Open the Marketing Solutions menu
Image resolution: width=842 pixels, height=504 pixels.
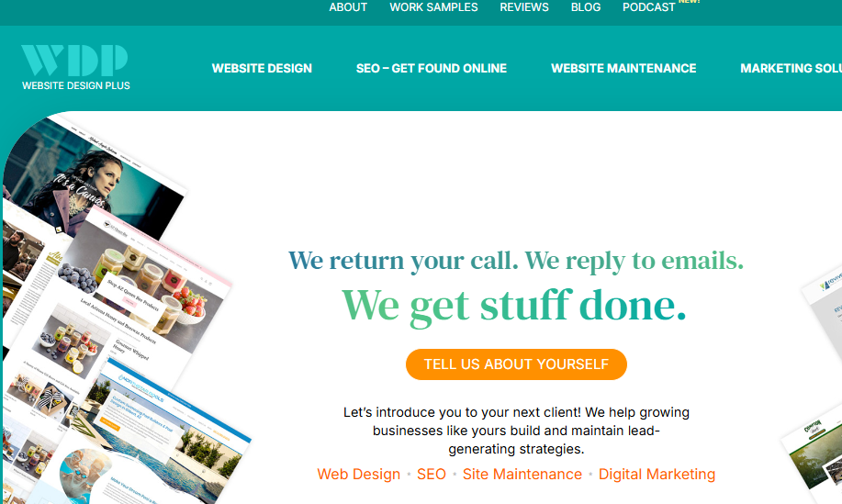[791, 68]
